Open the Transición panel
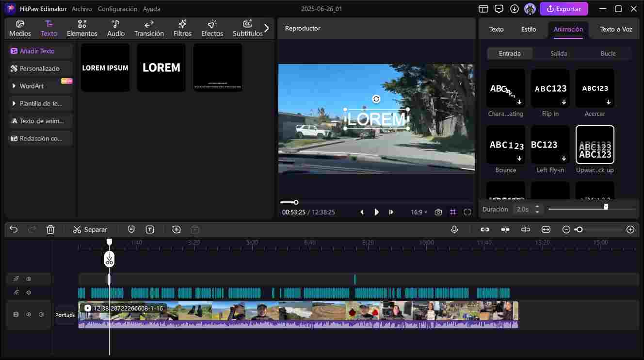 [149, 29]
